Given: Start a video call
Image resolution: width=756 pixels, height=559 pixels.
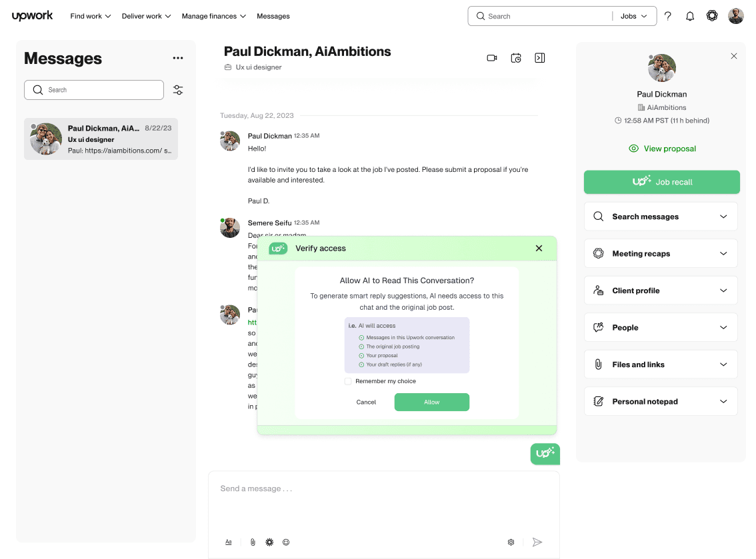Looking at the screenshot, I should point(492,58).
